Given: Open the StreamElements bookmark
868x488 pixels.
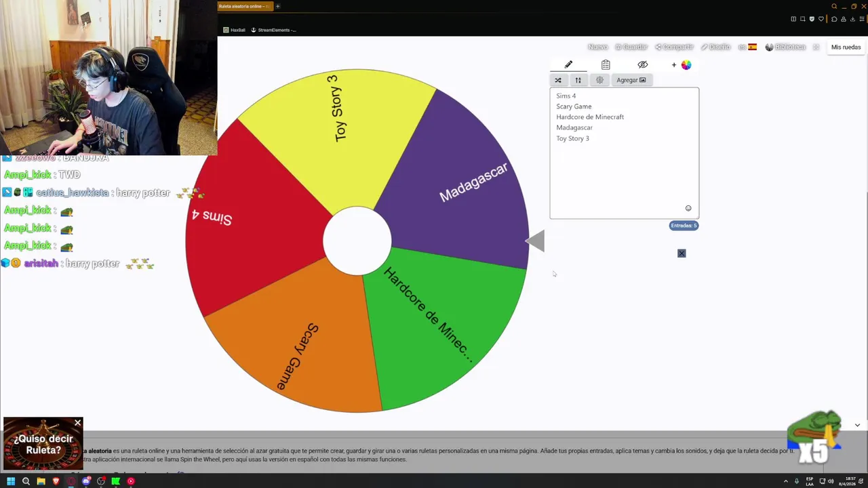Looking at the screenshot, I should (273, 30).
